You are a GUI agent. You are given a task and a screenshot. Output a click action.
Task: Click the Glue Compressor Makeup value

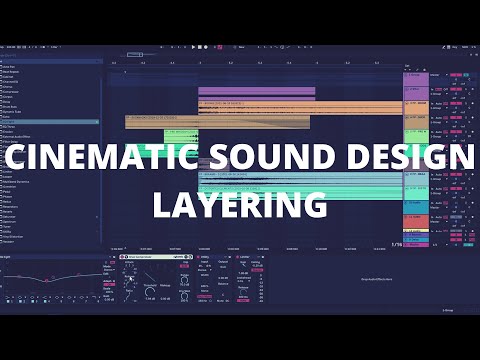(x=165, y=299)
